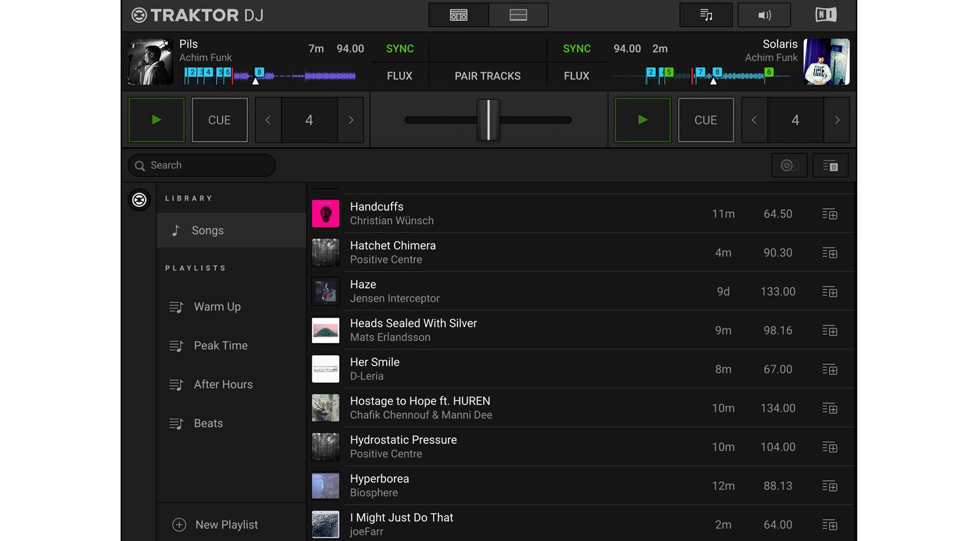
Task: Click PAIR TRACKS button
Action: pyautogui.click(x=487, y=76)
